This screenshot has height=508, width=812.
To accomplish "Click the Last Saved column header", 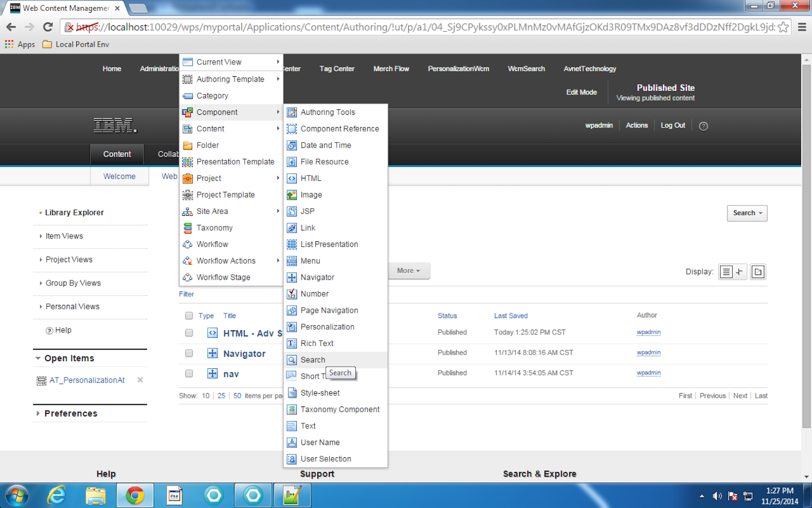I will [x=511, y=315].
